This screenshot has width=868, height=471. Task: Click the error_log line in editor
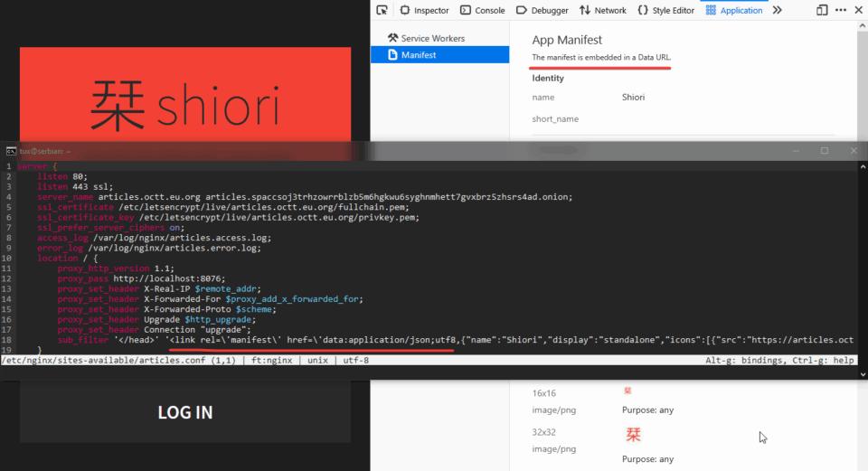[149, 248]
